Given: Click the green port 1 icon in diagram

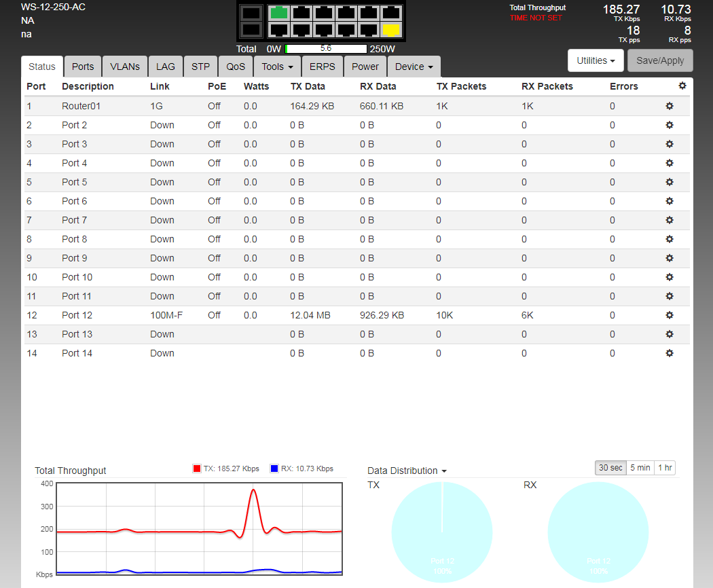Looking at the screenshot, I should [x=278, y=13].
